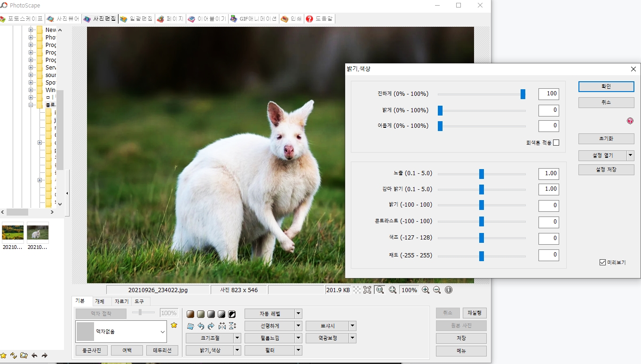Open the 이어붙이기 tab
The image size is (641, 364).
click(207, 19)
